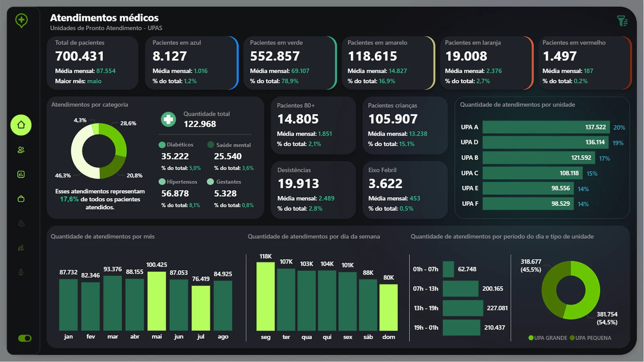Select the 13h - 19h period bar
The image size is (644, 362).
pos(462,308)
